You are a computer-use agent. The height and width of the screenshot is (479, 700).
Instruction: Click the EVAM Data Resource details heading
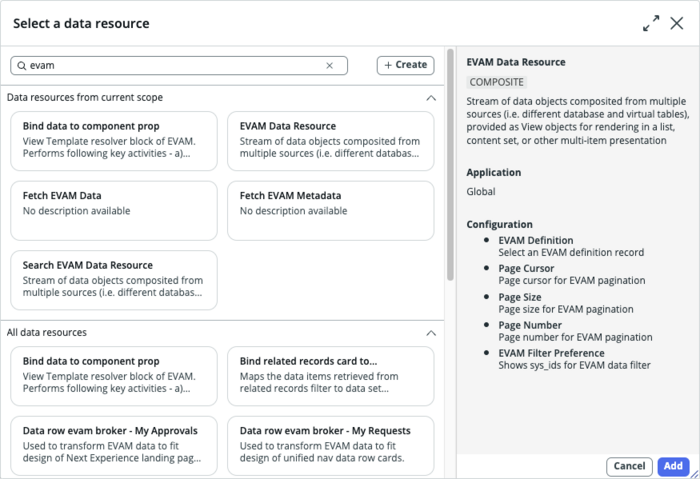516,62
